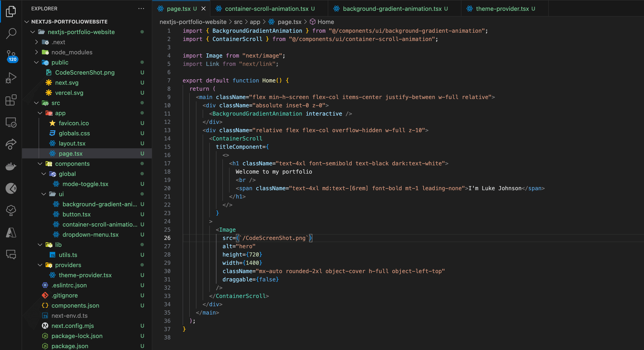Image resolution: width=644 pixels, height=350 pixels.
Task: Click the page.tsx breadcrumb segment
Action: click(285, 22)
